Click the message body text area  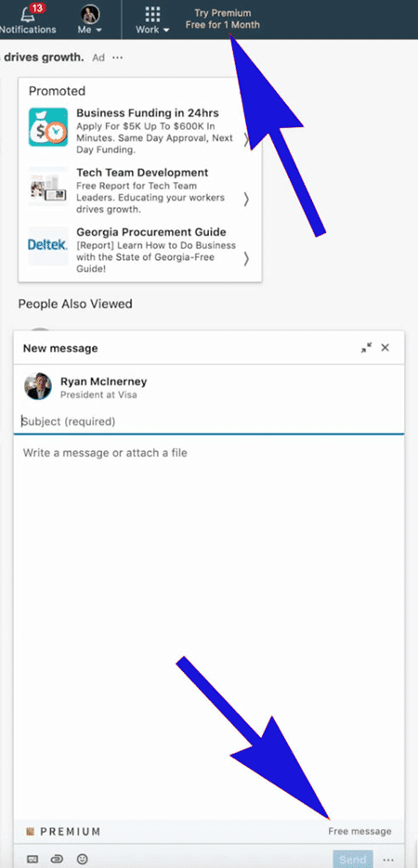209,626
